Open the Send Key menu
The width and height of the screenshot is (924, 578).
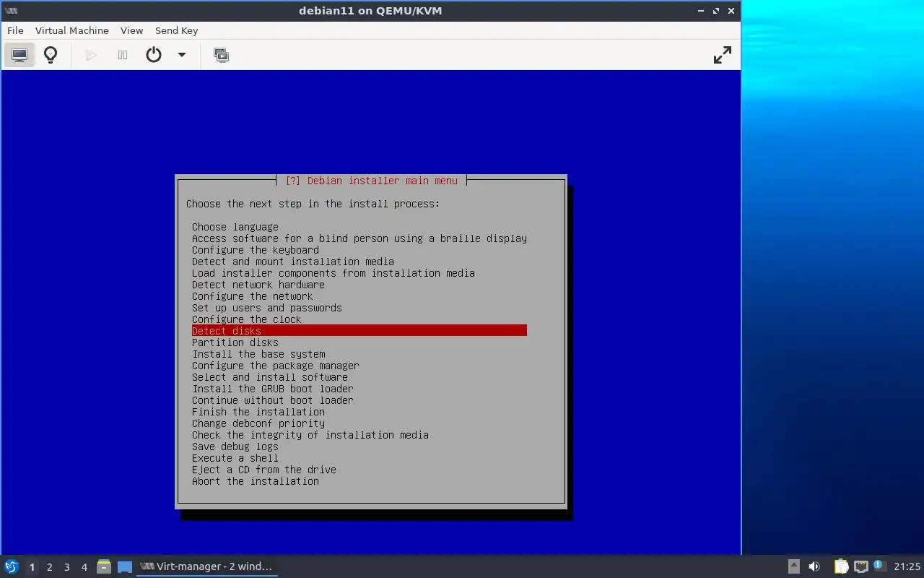pyautogui.click(x=176, y=30)
